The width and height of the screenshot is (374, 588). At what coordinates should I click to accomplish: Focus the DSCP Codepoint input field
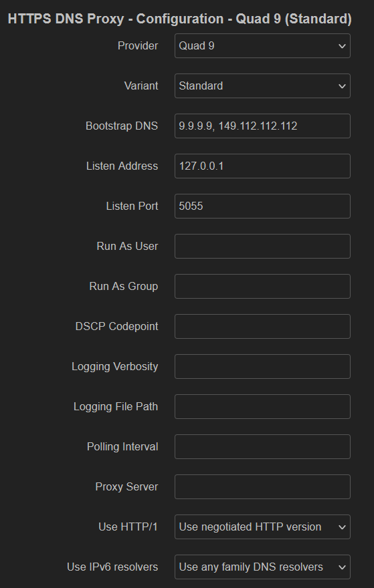click(x=262, y=326)
